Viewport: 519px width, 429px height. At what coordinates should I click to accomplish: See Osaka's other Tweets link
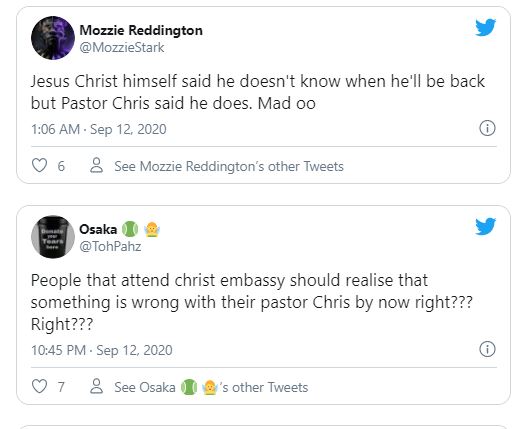211,387
